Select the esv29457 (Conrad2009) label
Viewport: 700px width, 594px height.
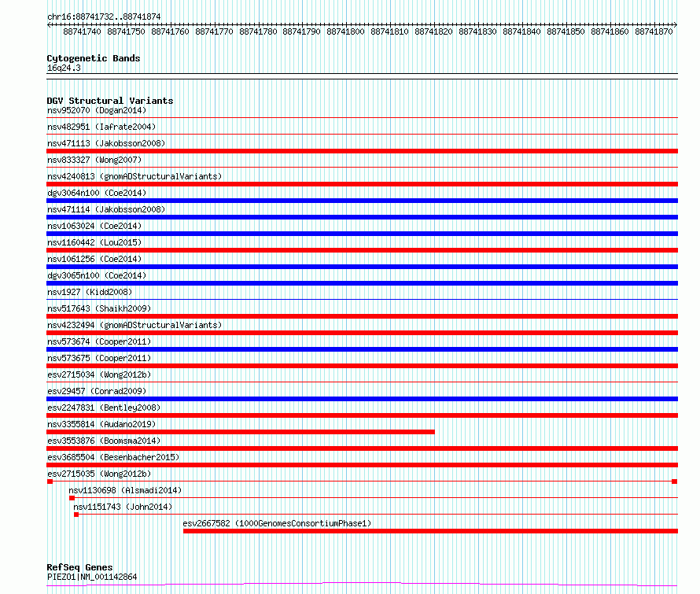(x=97, y=391)
